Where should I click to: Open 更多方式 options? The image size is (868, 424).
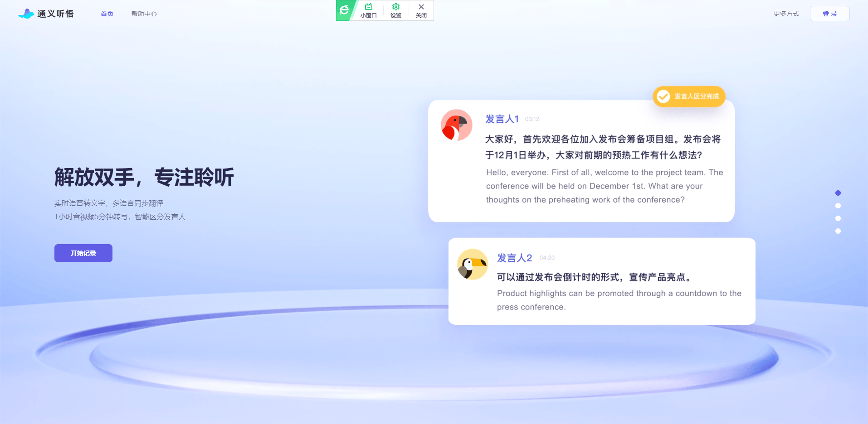785,13
